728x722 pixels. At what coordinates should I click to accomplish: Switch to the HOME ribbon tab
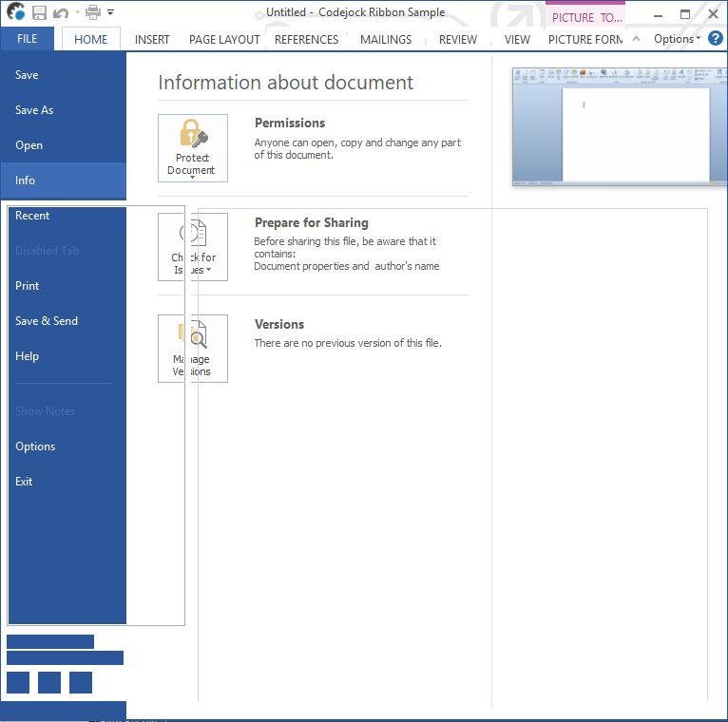[90, 40]
